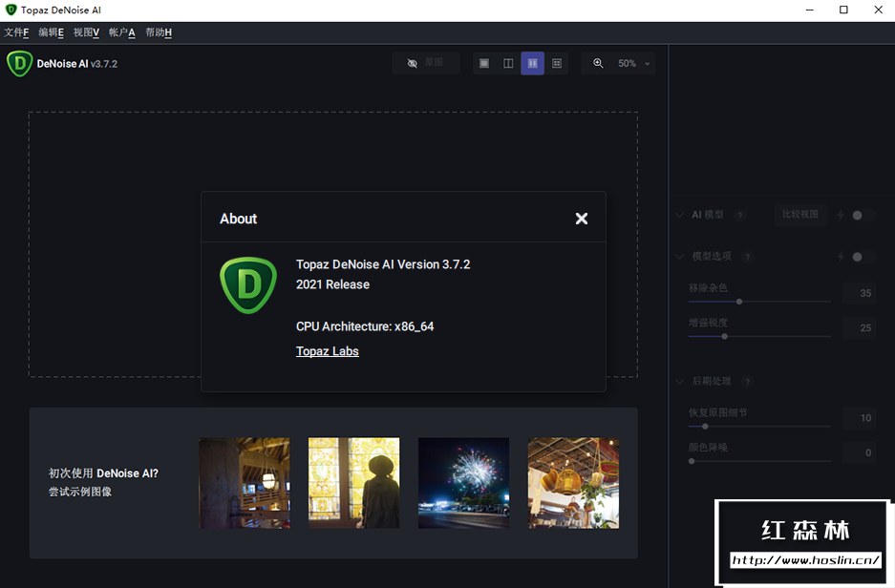Viewport: 895px width, 588px height.
Task: Open the Topaz Labs link
Action: coord(327,351)
